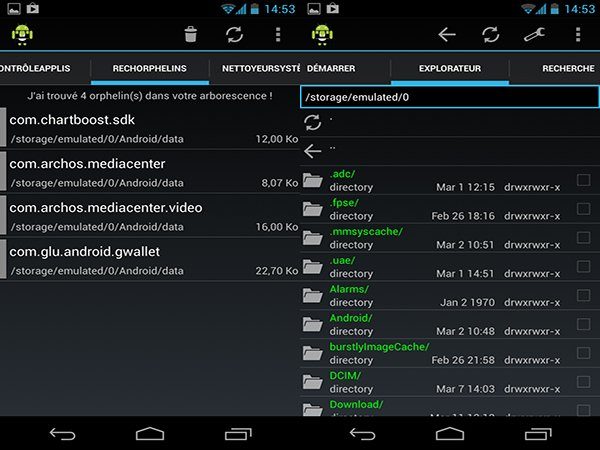Tap the reload row icon for current directory

pyautogui.click(x=313, y=122)
